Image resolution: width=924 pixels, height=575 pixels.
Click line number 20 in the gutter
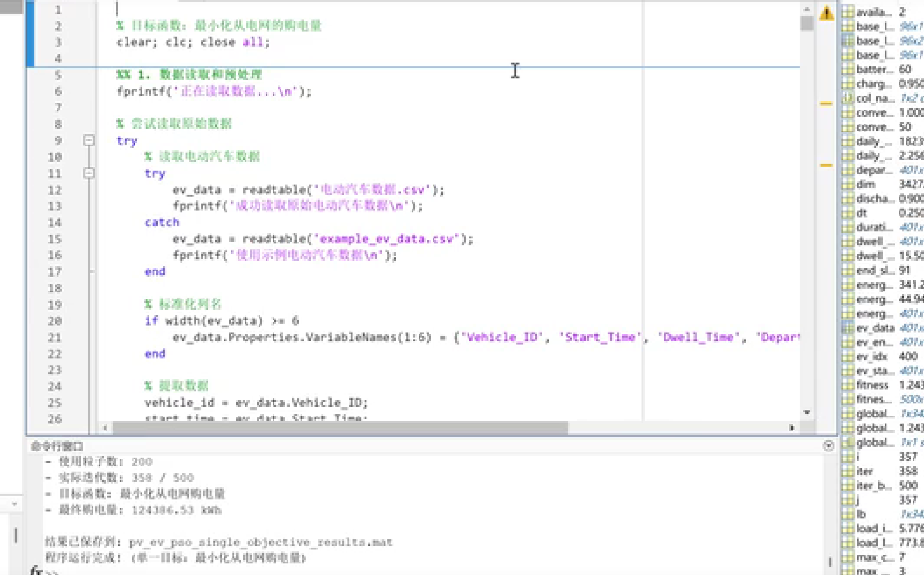click(x=55, y=321)
